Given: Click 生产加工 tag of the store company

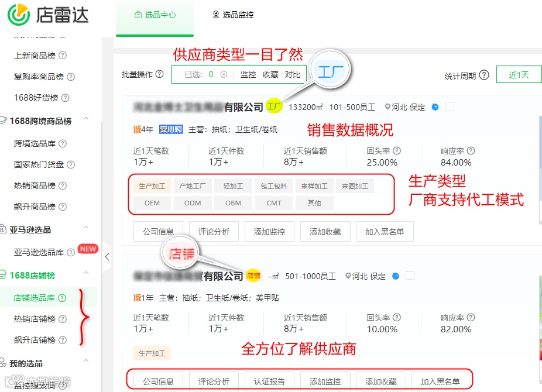Looking at the screenshot, I should tap(152, 353).
